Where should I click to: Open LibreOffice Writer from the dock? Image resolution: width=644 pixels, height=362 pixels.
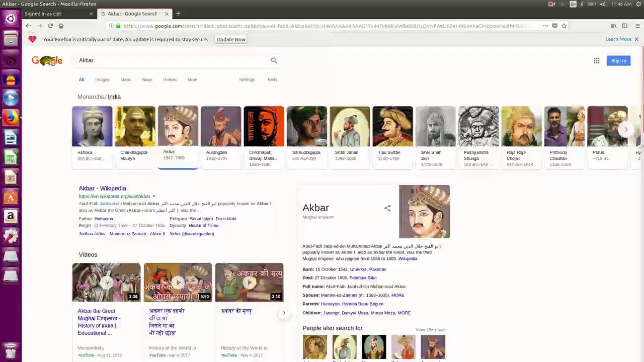pos(11,137)
